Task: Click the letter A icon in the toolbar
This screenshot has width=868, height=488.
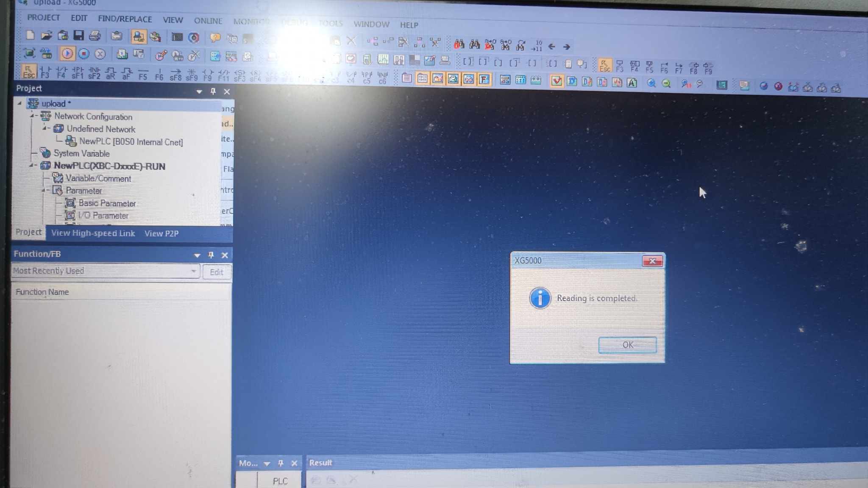Action: pos(632,83)
